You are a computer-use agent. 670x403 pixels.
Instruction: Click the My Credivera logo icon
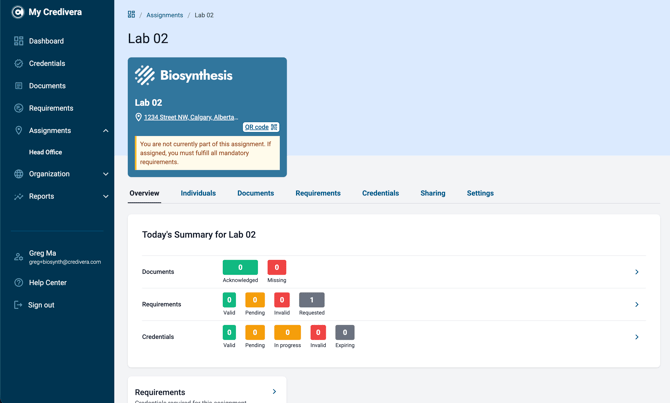tap(18, 12)
